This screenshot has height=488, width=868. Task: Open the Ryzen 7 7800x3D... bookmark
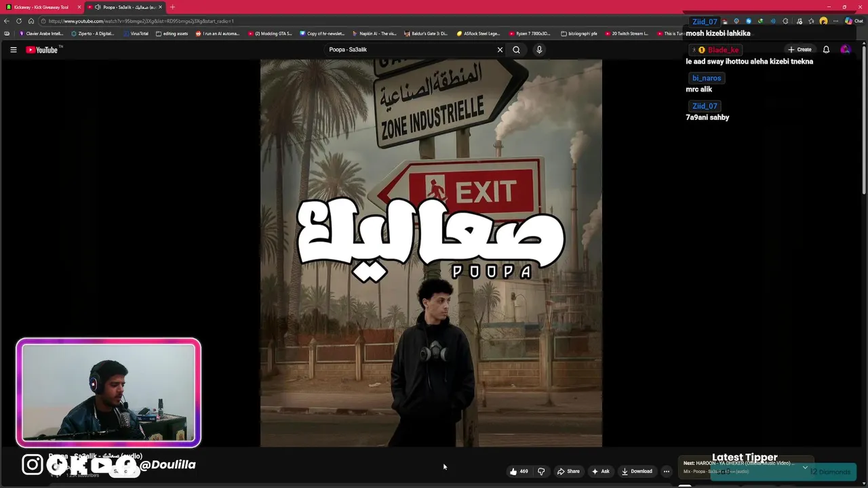(x=530, y=33)
